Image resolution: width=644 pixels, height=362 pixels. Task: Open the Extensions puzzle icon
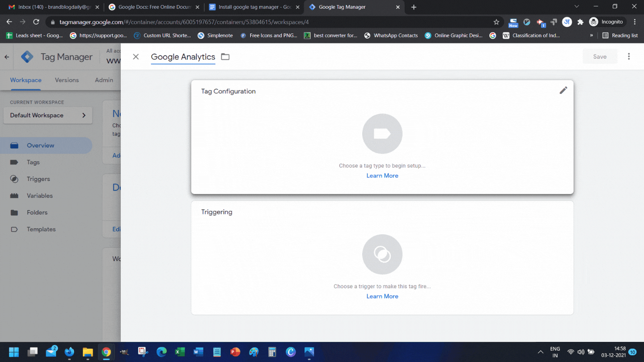(x=580, y=22)
